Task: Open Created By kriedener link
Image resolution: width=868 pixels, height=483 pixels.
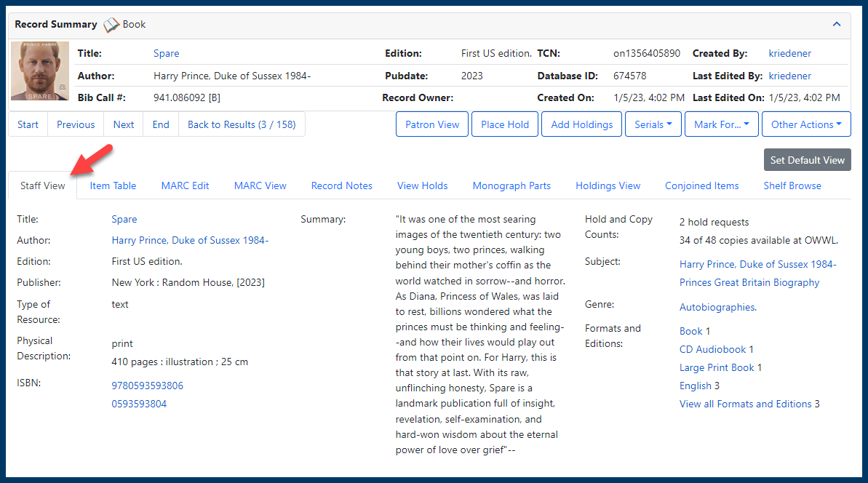Action: point(789,53)
